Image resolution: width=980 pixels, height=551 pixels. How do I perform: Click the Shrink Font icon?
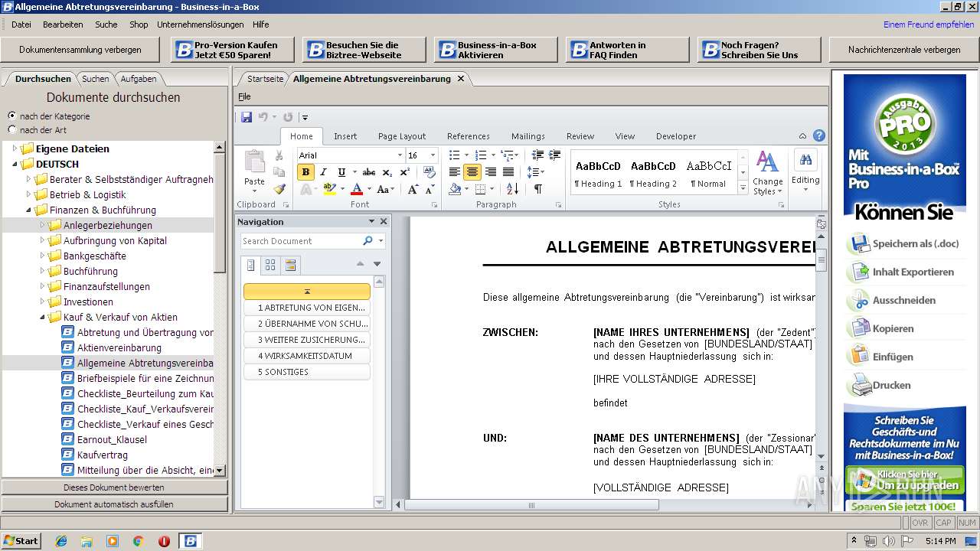(x=431, y=189)
